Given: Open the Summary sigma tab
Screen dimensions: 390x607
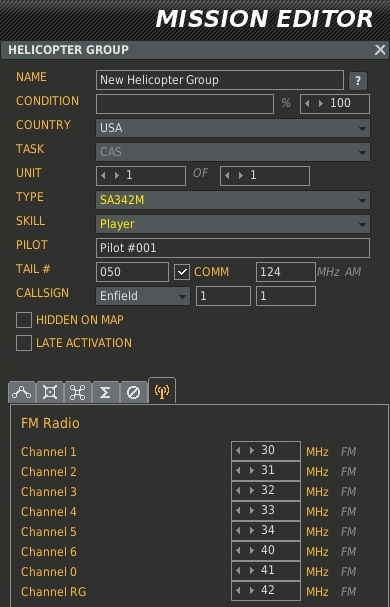Looking at the screenshot, I should 105,392.
